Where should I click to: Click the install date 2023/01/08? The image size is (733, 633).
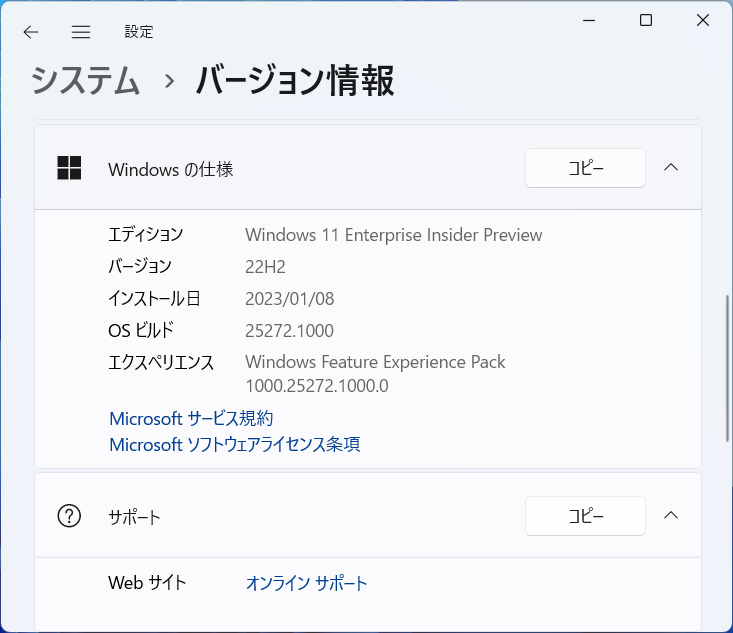(x=289, y=299)
